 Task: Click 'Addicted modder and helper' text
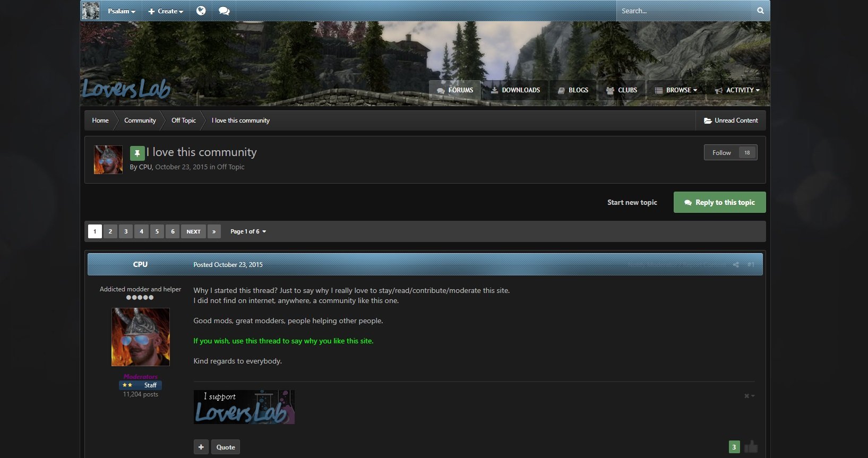coord(140,289)
